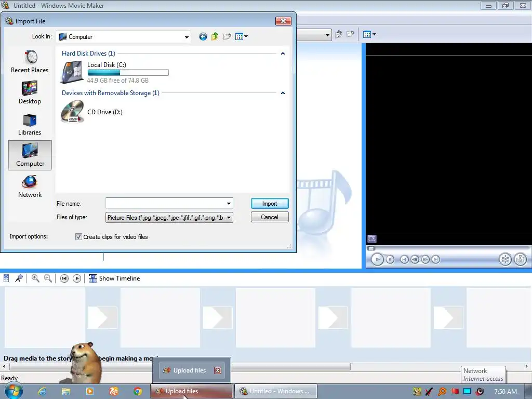The width and height of the screenshot is (532, 399).
Task: Create new folder in Import File dialog
Action: click(227, 37)
